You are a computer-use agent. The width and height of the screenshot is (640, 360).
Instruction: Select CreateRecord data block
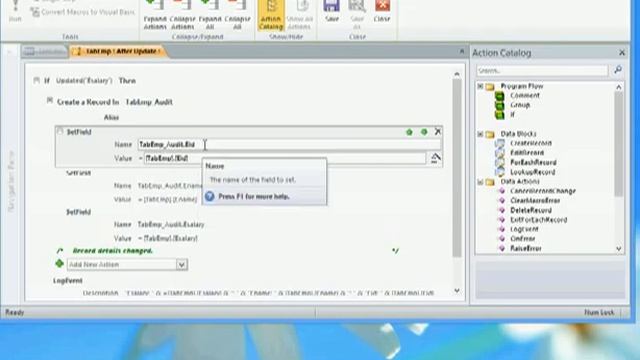531,143
